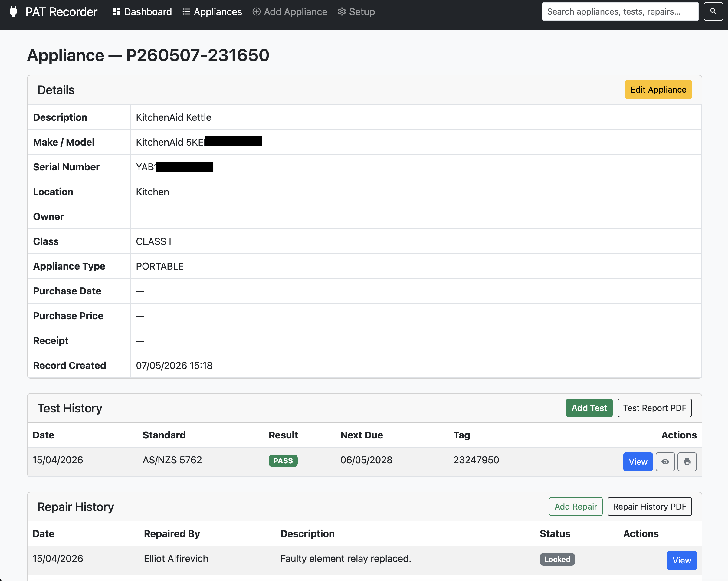Click the Add Repair button

pos(576,506)
